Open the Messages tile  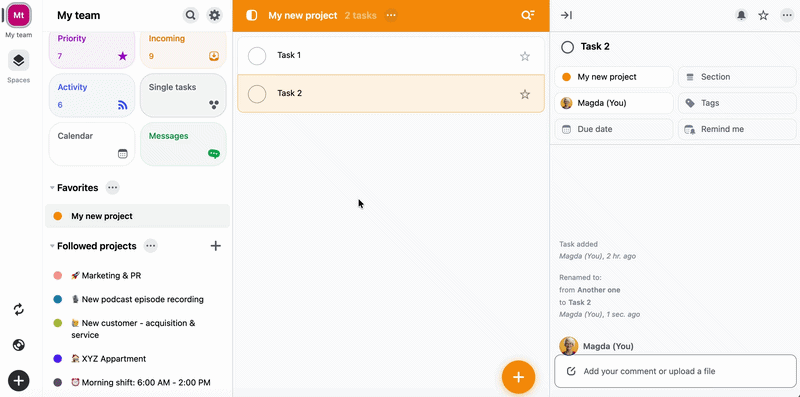tap(183, 144)
